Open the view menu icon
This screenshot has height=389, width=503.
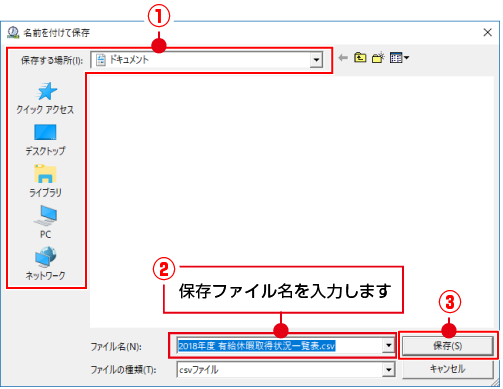pos(399,58)
